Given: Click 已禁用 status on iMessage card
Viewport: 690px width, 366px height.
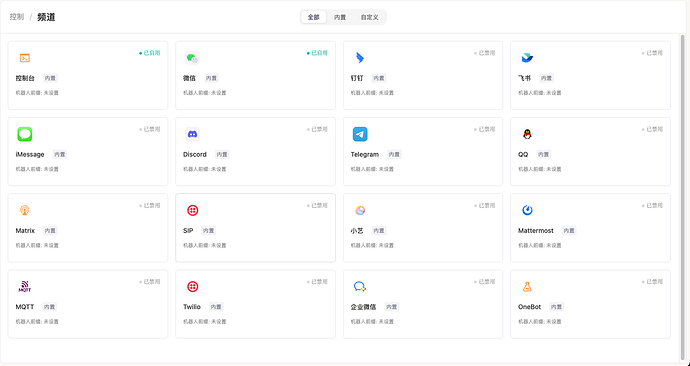Looking at the screenshot, I should coord(150,129).
